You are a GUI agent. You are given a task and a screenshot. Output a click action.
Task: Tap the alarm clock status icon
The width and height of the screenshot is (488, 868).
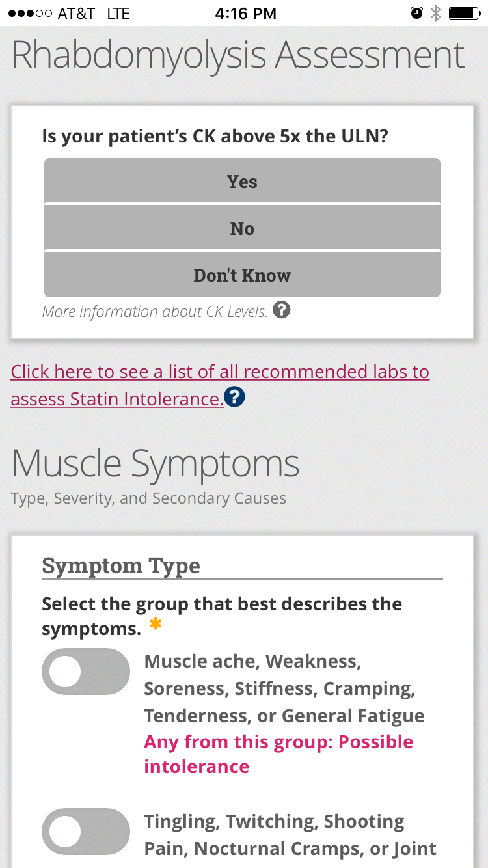click(x=416, y=13)
